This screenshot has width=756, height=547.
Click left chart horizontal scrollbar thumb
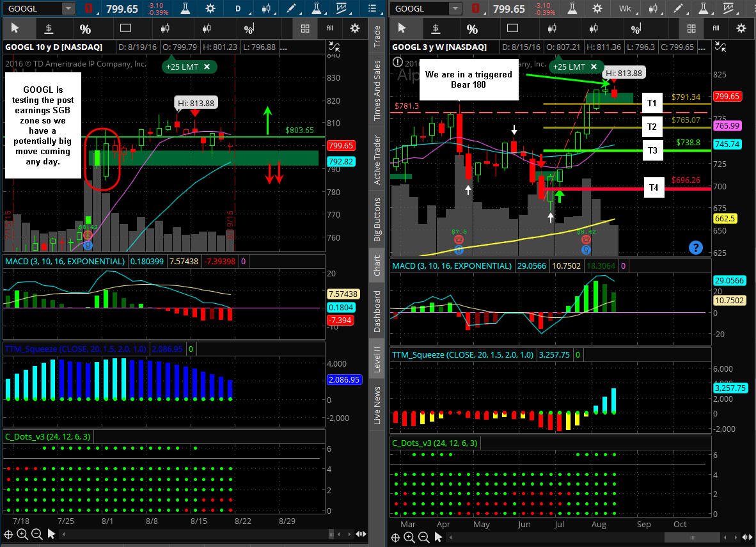tap(331, 534)
